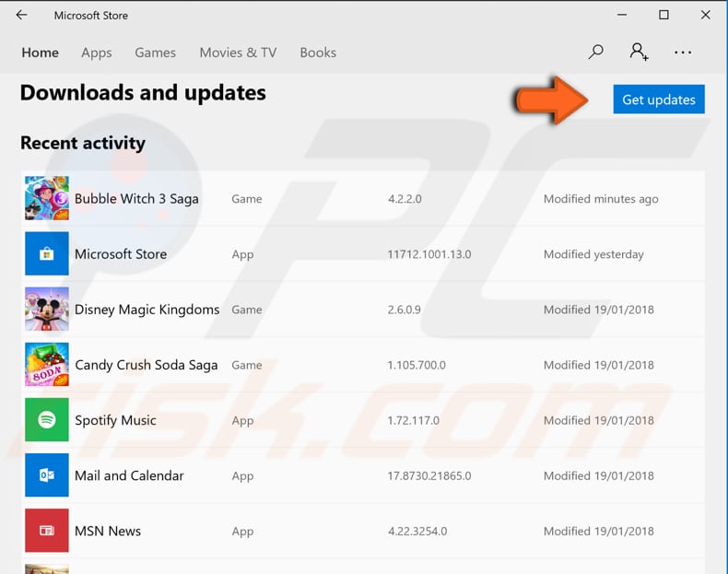Click version 2.6.0.9 of Disney Magic Kingdoms

[405, 310]
